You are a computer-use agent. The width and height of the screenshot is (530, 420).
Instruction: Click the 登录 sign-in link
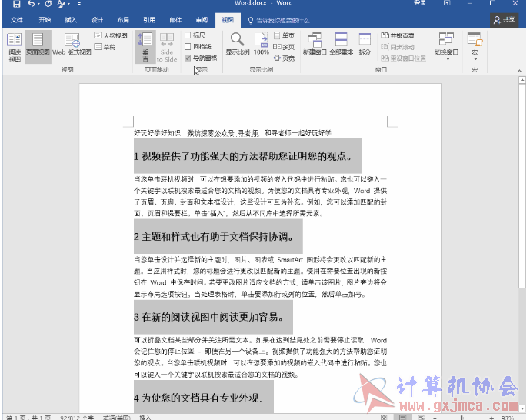coord(420,3)
